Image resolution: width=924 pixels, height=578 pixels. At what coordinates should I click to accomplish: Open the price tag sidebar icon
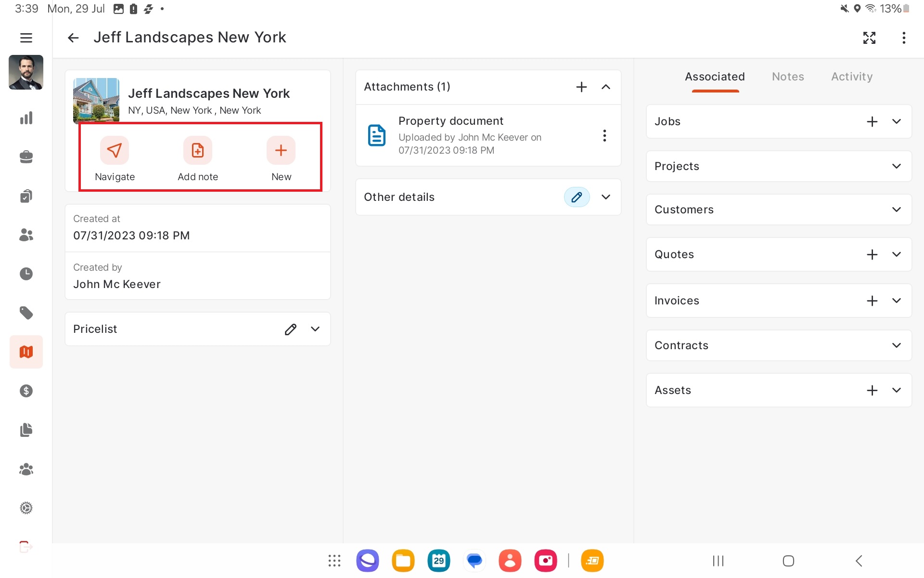(26, 313)
